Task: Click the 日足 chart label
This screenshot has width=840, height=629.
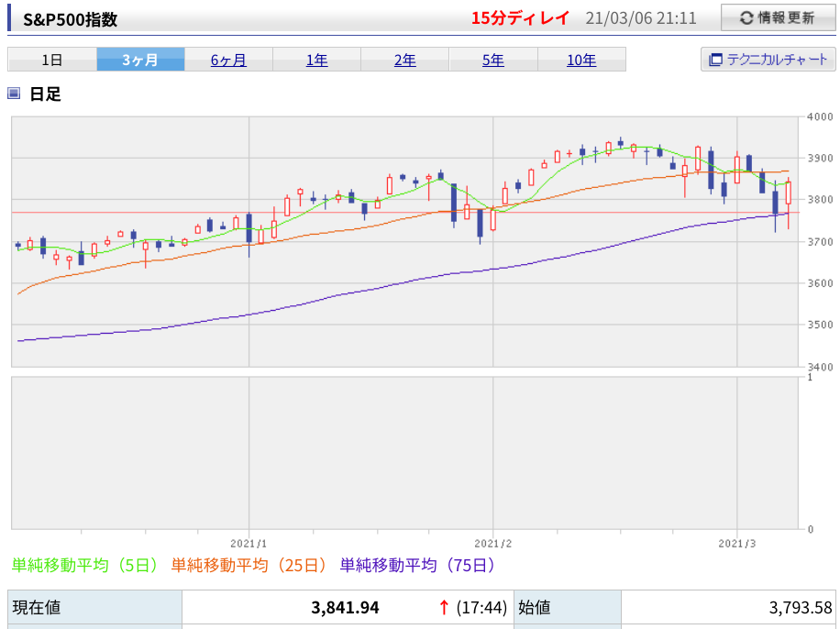Action: [45, 94]
